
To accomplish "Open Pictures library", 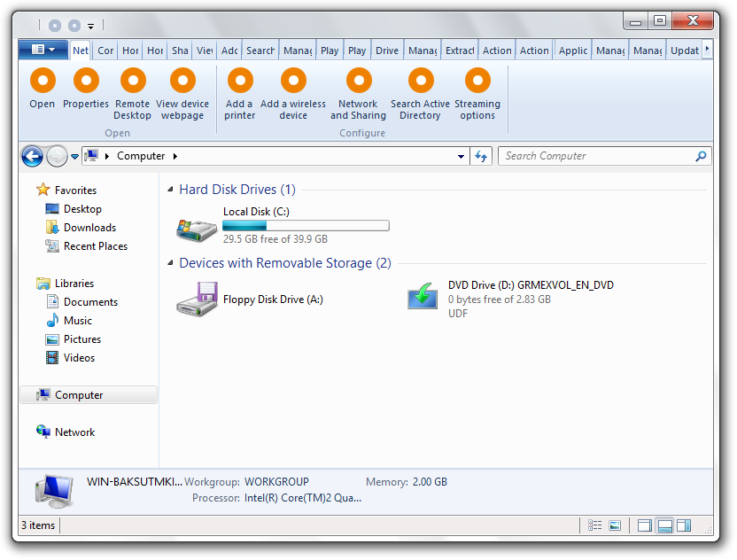I will pos(82,339).
